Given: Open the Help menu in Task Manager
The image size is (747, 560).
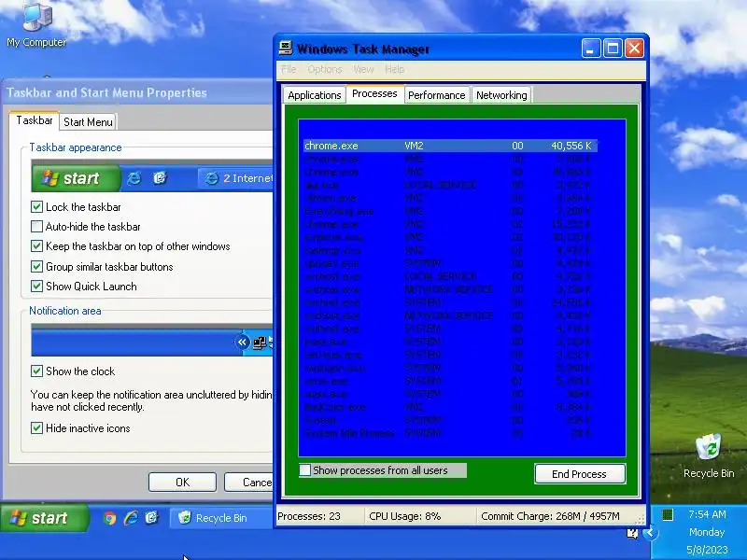Looking at the screenshot, I should [x=394, y=69].
